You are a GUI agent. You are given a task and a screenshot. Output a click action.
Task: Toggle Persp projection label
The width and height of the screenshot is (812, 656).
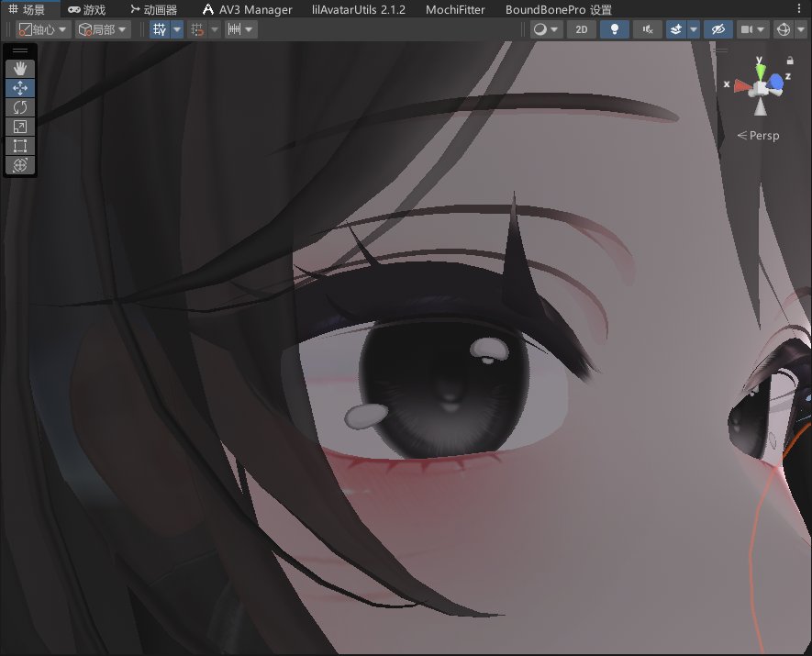tap(758, 136)
